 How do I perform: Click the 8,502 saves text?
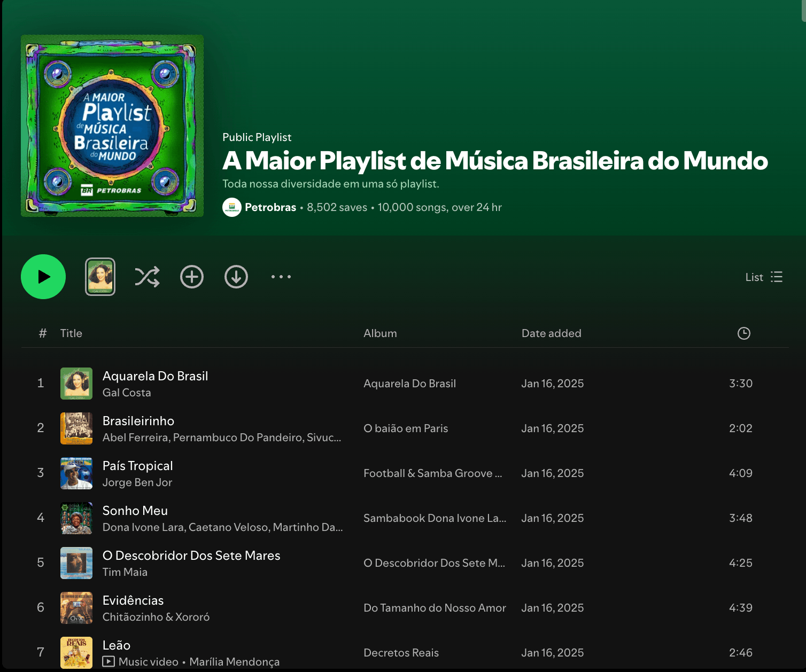pyautogui.click(x=337, y=207)
